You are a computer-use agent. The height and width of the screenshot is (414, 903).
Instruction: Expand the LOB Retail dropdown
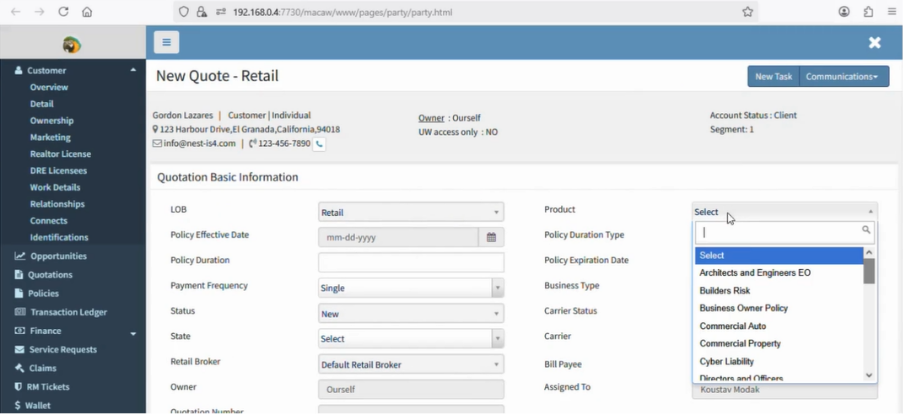click(x=410, y=212)
